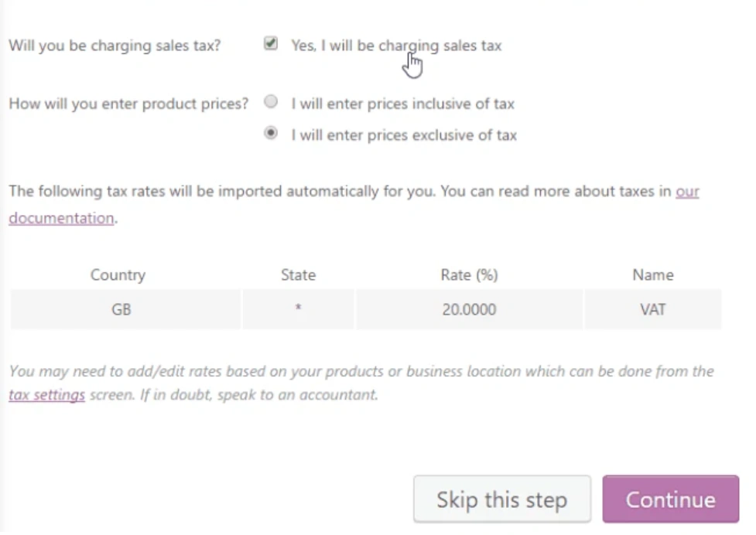Select prices inclusive of tax
This screenshot has height=535, width=756.
(x=270, y=101)
